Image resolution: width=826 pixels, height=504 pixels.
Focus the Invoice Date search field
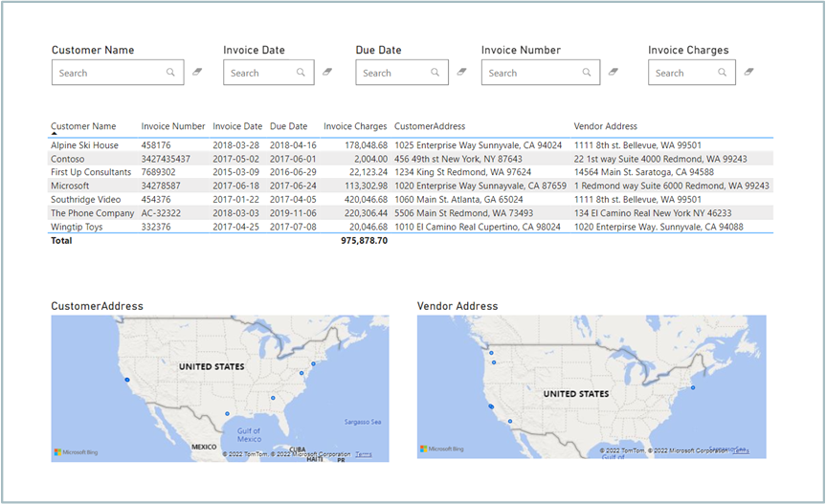click(x=269, y=72)
